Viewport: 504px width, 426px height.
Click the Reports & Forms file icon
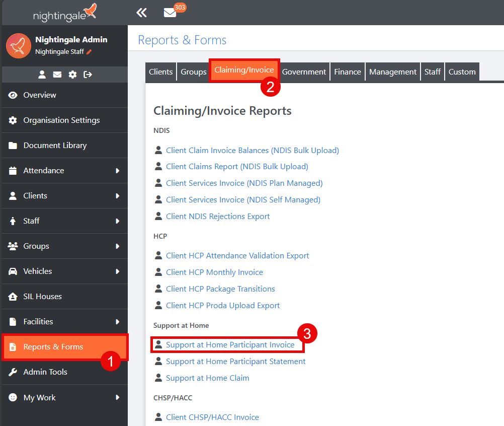(x=13, y=347)
